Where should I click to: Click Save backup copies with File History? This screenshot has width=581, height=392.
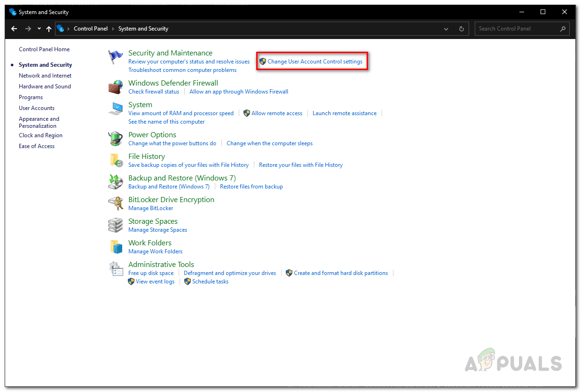[x=188, y=165]
